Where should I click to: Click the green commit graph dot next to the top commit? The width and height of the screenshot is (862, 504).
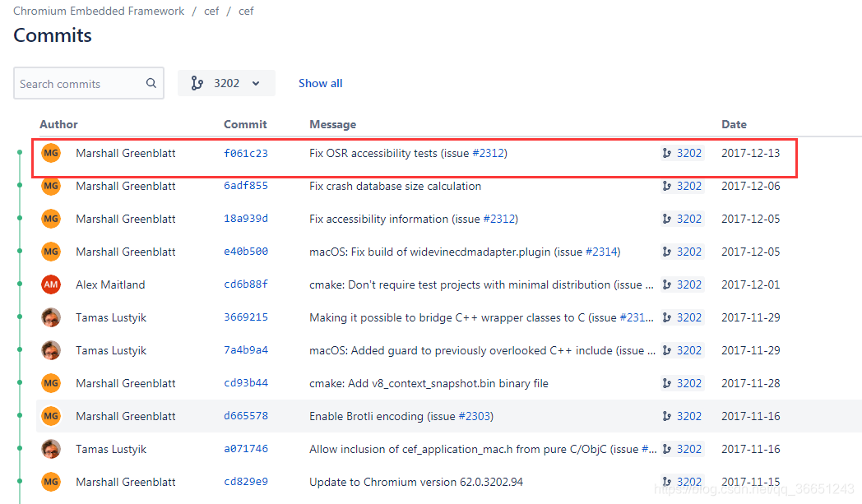[18, 153]
